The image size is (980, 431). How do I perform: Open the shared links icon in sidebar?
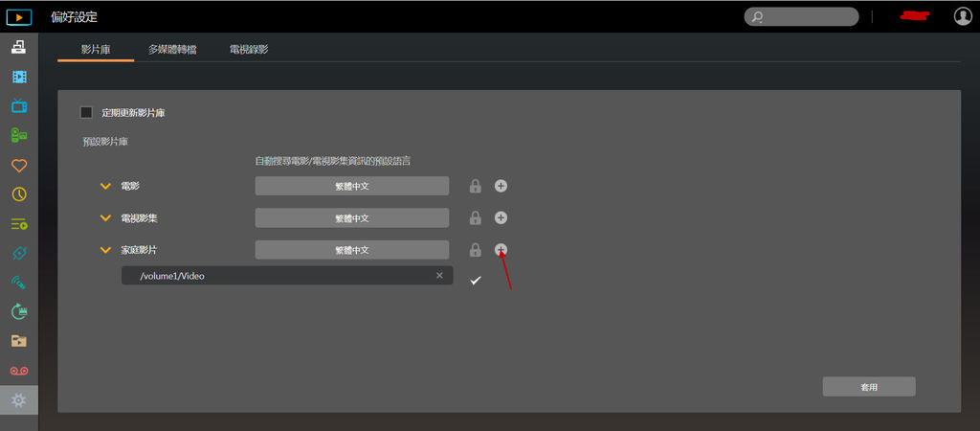tap(19, 254)
